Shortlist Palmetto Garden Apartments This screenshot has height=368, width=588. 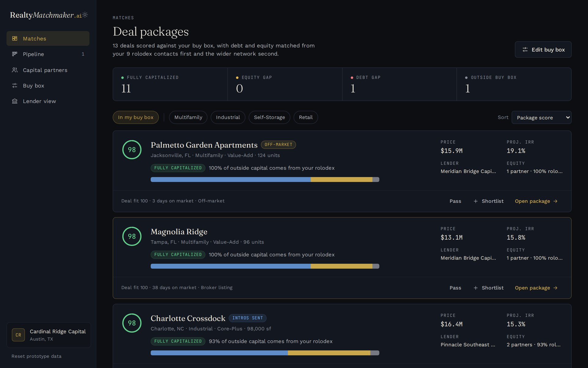(x=488, y=201)
